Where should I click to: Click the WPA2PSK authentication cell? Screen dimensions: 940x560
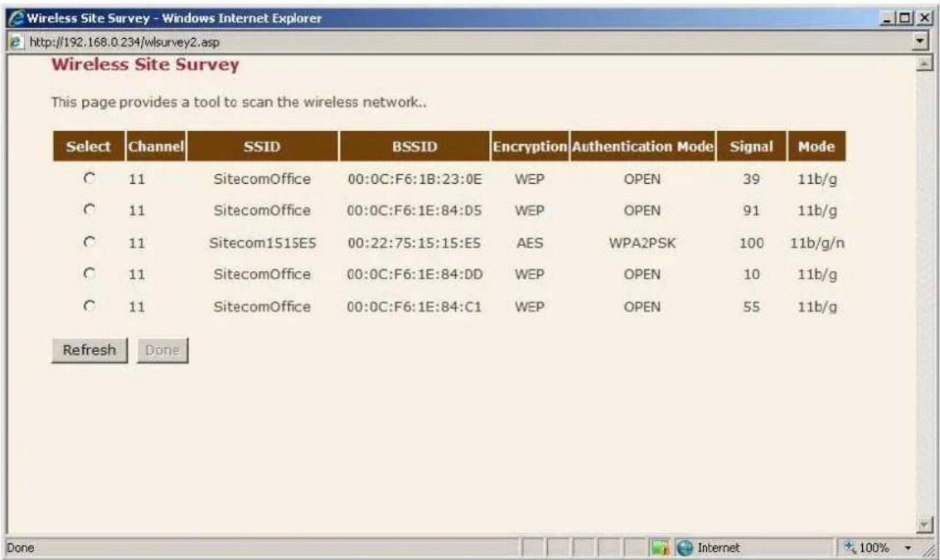642,244
